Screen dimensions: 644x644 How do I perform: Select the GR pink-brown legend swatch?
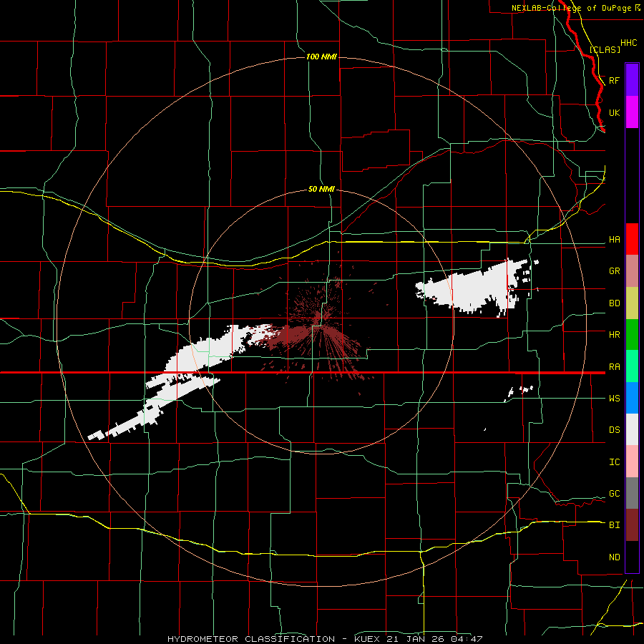[x=632, y=270]
